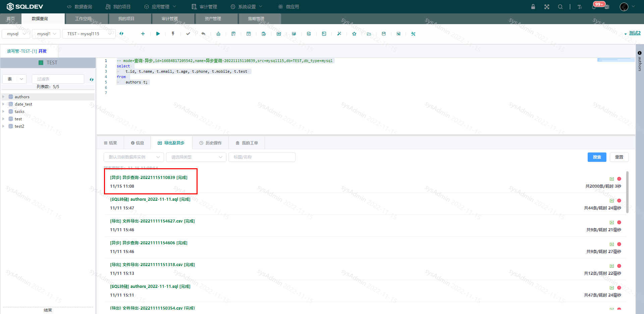Open the authors_2022-11-11.sql record dated 11/11 15:47
The width and height of the screenshot is (644, 314).
point(150,199)
